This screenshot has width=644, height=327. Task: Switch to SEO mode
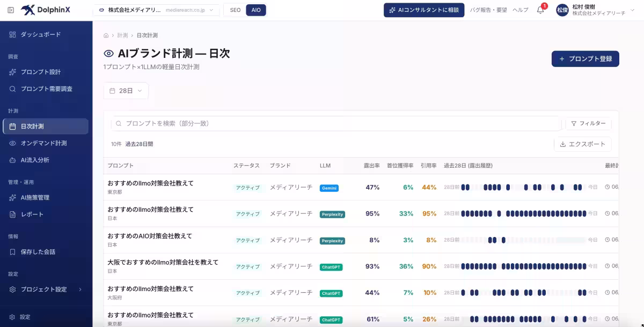[x=235, y=10]
